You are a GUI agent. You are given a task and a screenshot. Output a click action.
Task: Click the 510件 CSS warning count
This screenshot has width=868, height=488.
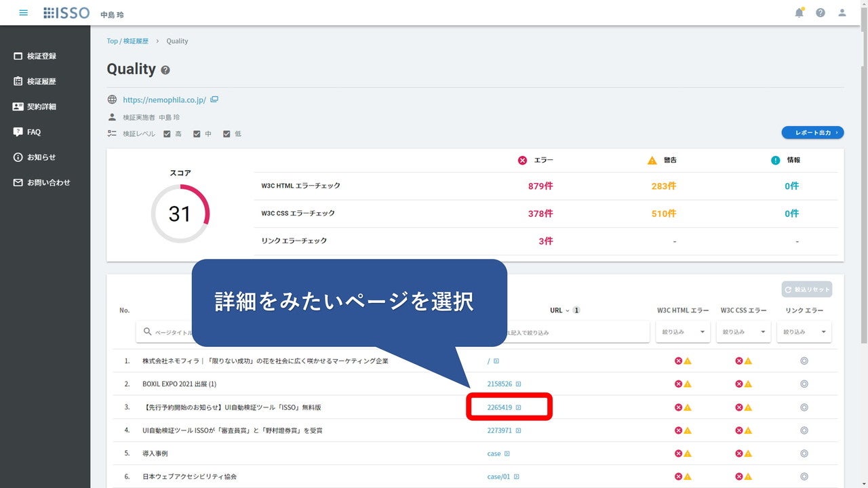point(663,213)
